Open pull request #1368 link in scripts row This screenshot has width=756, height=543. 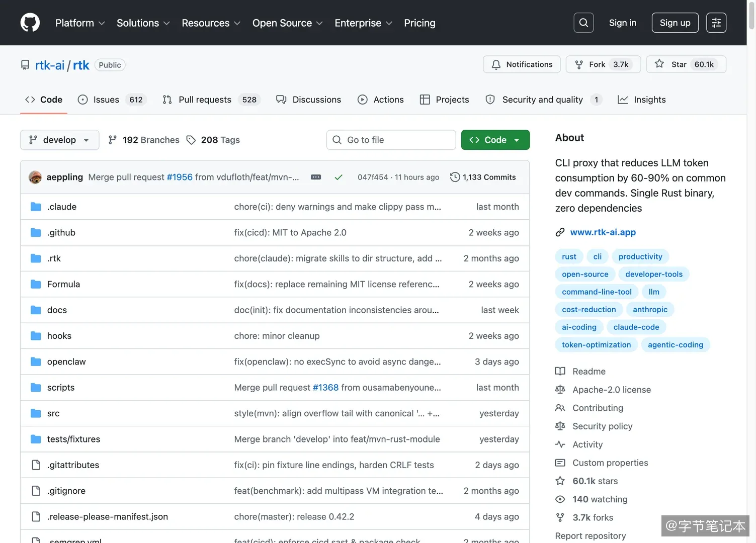[x=325, y=388]
